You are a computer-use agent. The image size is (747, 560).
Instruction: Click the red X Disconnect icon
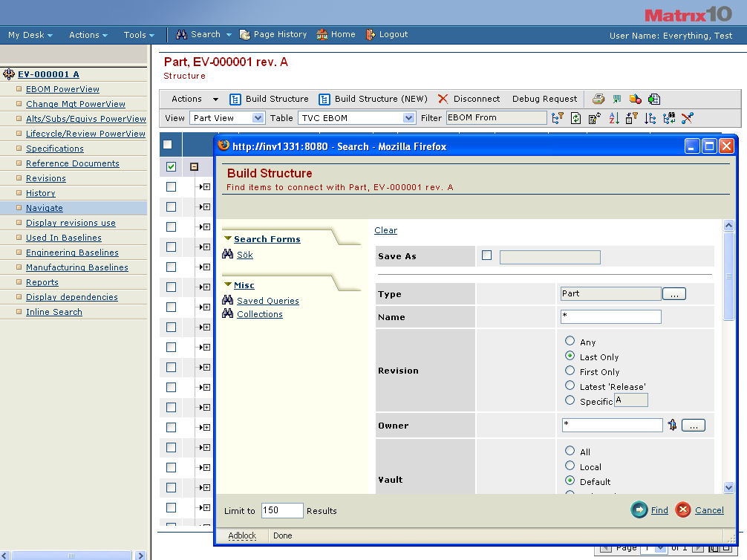pos(443,99)
